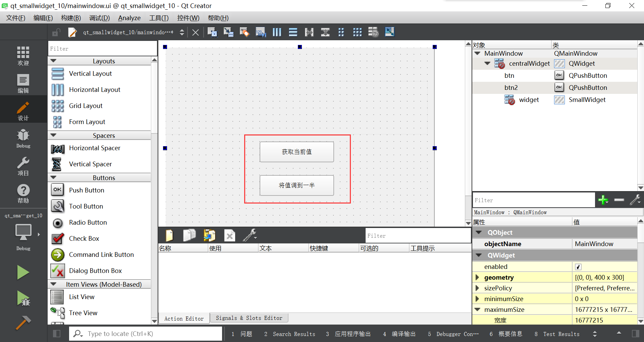The image size is (644, 342).
Task: Collapse the Buttons section in widget box
Action: [x=54, y=177]
